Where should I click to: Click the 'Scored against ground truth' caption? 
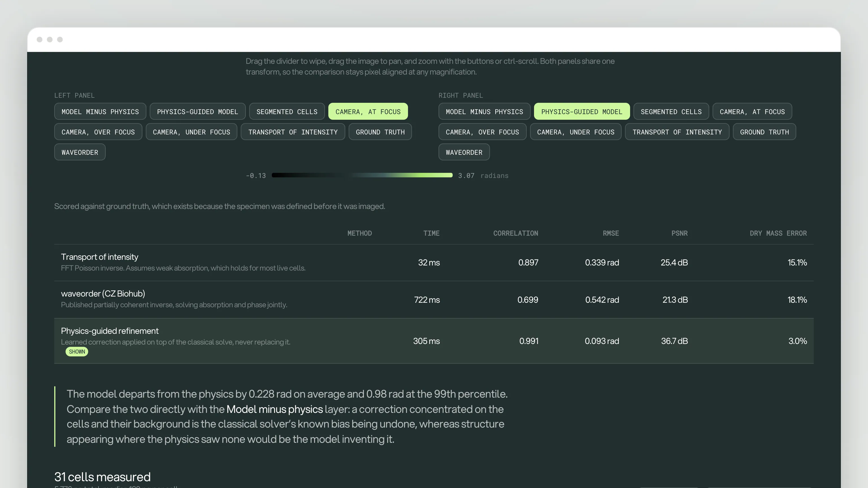pyautogui.click(x=219, y=206)
